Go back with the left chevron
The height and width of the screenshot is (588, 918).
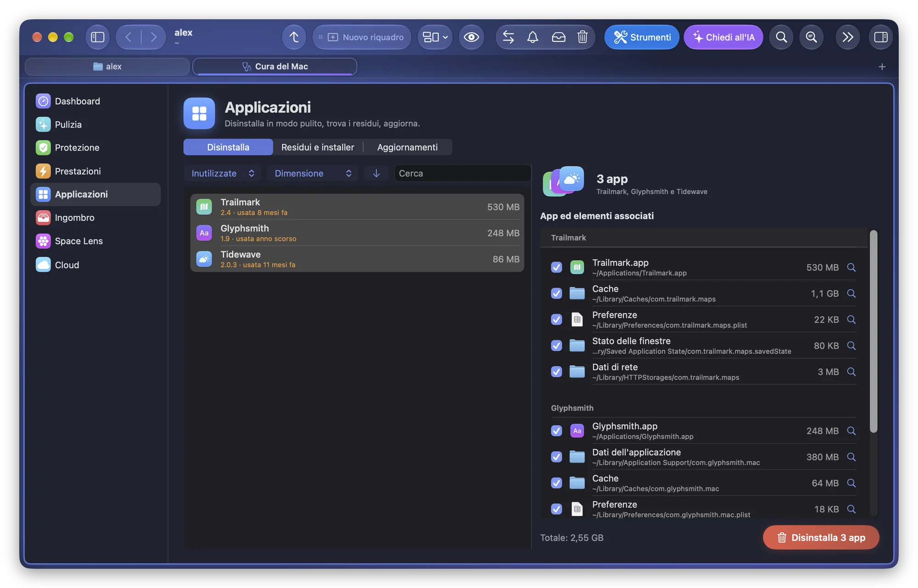(129, 37)
